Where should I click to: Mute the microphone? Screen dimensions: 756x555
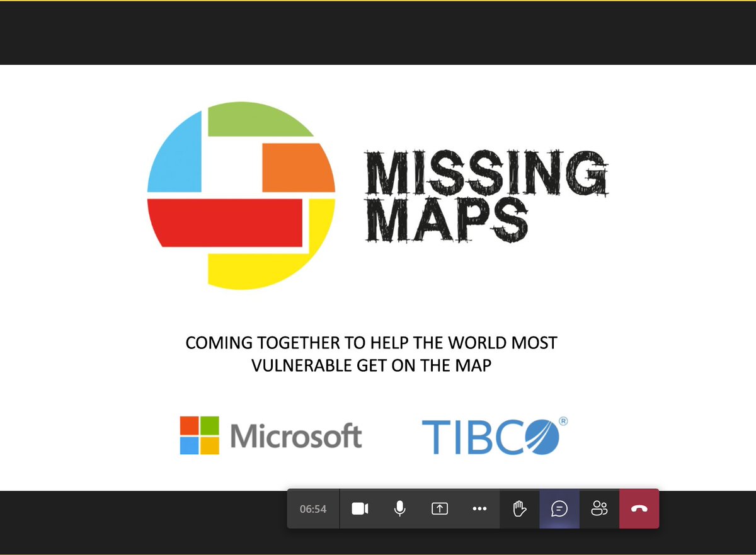tap(399, 508)
